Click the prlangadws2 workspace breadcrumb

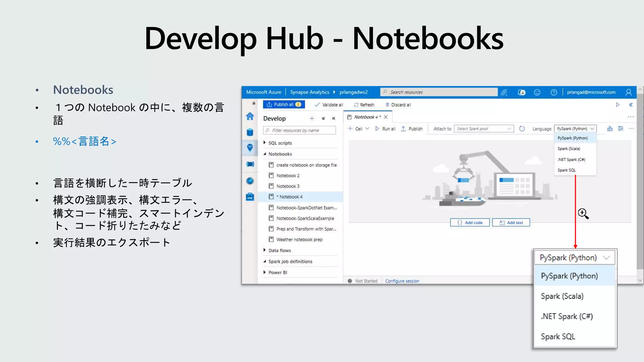[353, 92]
